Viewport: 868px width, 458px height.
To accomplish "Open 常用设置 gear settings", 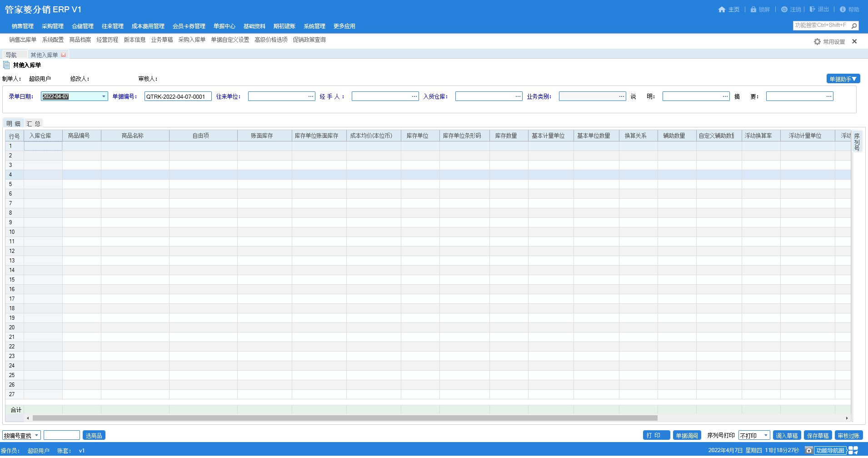I will (817, 42).
